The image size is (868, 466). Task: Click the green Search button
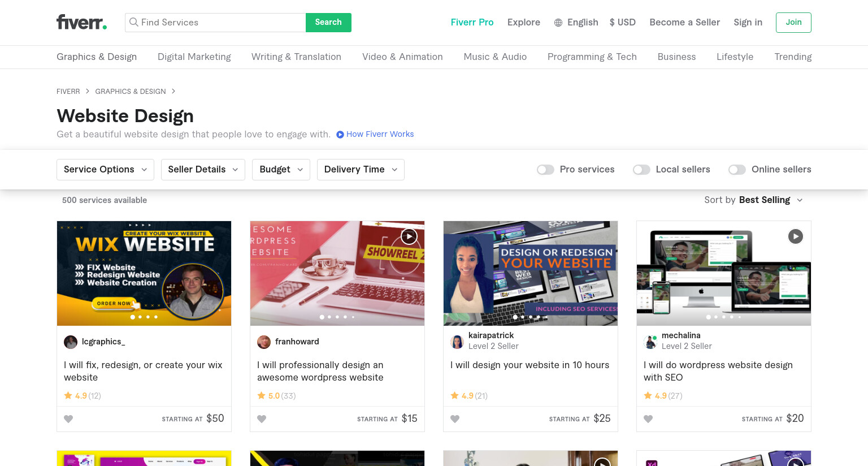coord(328,23)
